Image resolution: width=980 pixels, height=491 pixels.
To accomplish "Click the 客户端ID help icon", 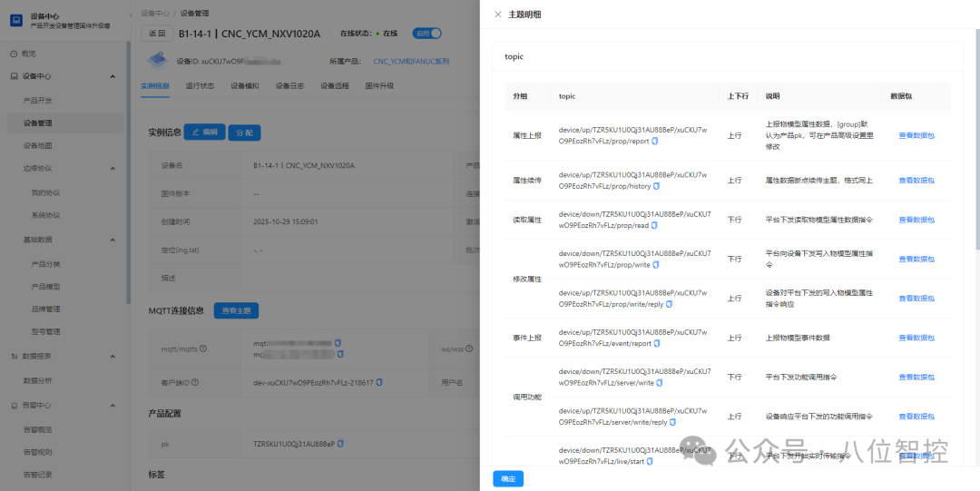I will pos(194,382).
